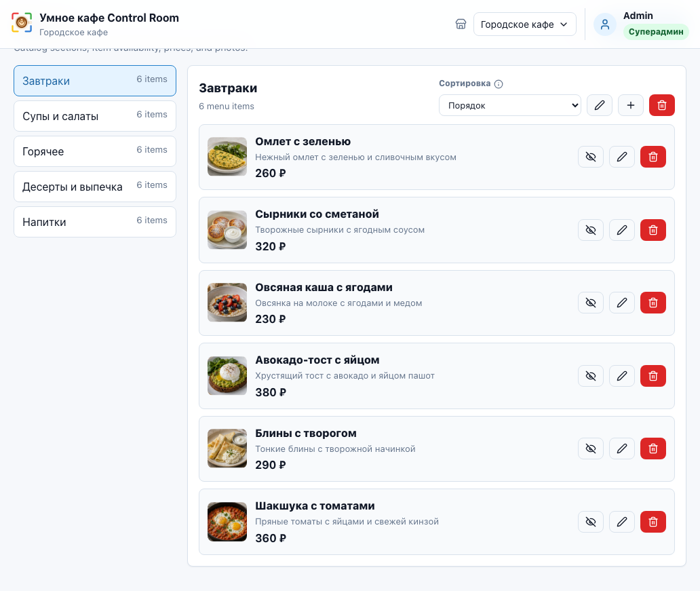The image size is (700, 591).
Task: Click the price 380 ₽
Action: point(270,393)
